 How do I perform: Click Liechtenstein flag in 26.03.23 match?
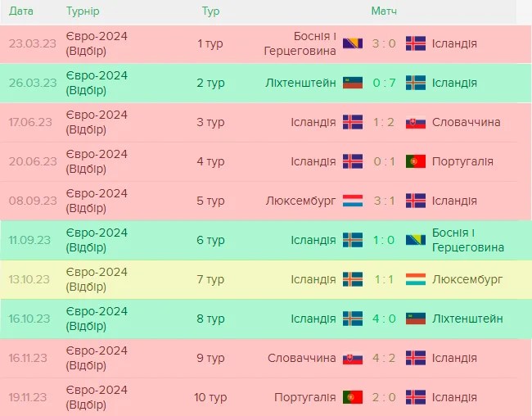click(353, 83)
